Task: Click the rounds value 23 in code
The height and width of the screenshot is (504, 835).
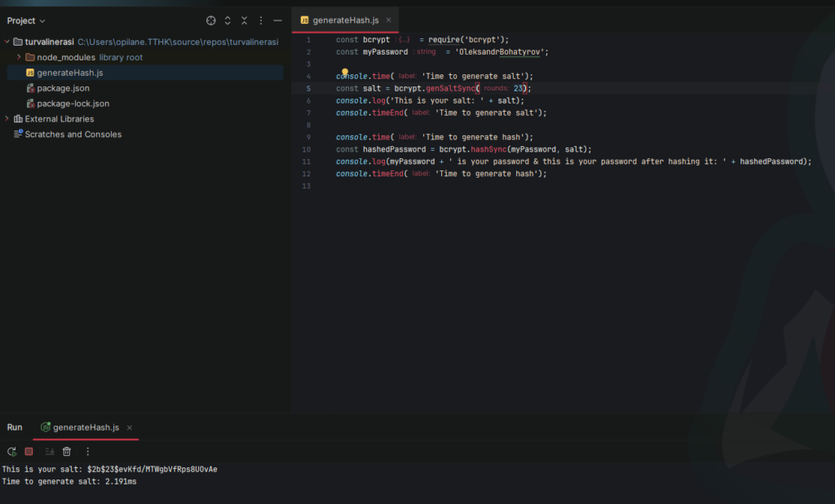Action: tap(518, 88)
